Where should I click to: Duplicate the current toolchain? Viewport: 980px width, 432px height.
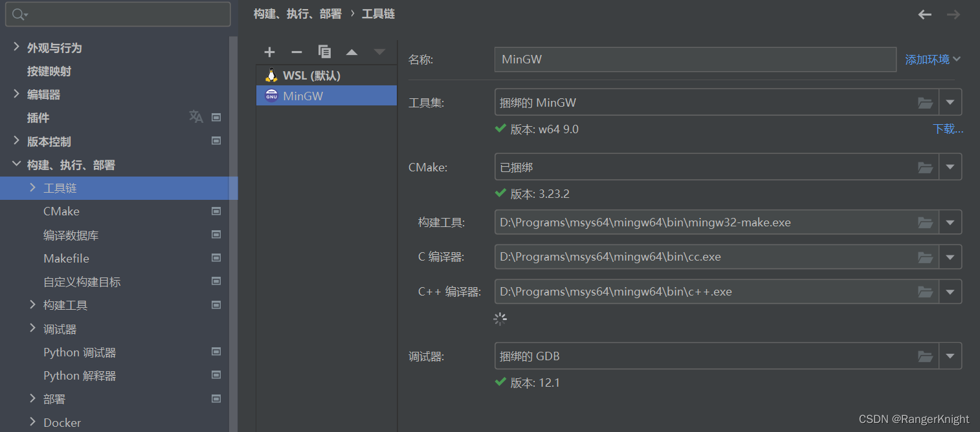(324, 52)
